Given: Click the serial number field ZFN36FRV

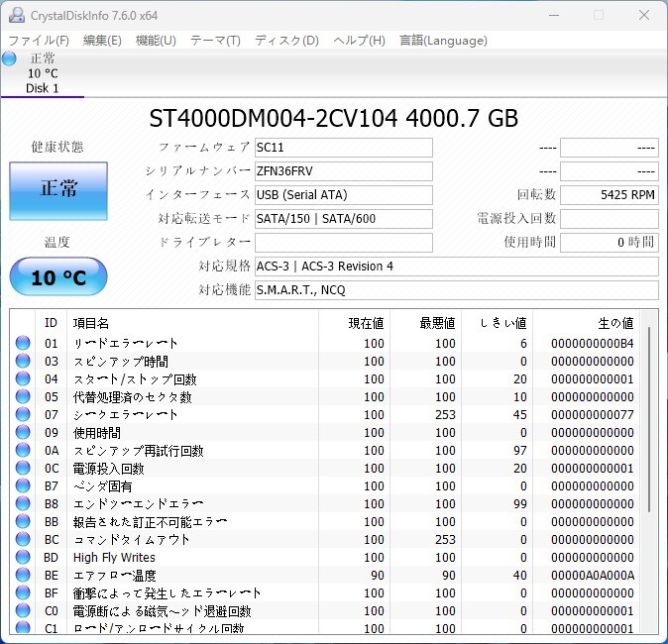Looking at the screenshot, I should click(x=344, y=171).
